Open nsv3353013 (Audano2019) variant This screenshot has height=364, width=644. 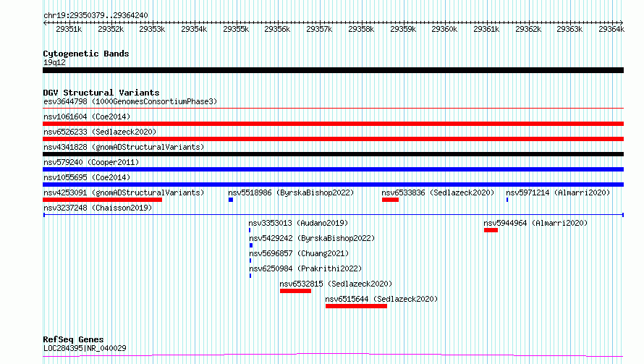[x=298, y=223]
